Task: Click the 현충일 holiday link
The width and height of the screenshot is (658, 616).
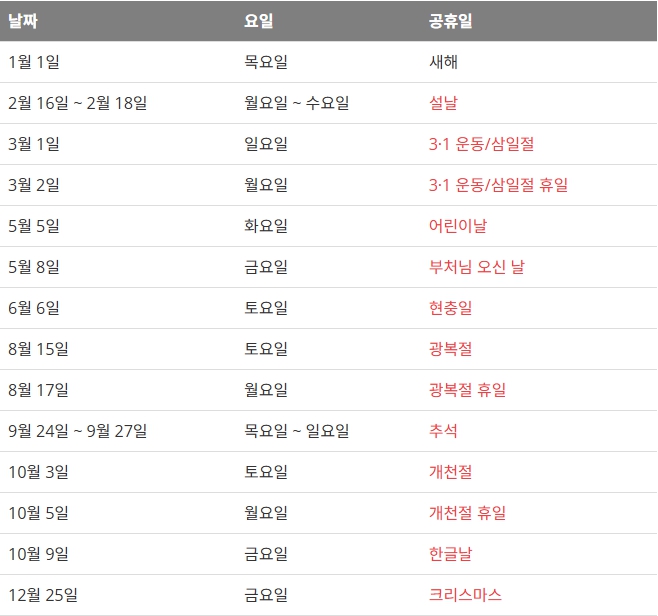Action: (450, 308)
